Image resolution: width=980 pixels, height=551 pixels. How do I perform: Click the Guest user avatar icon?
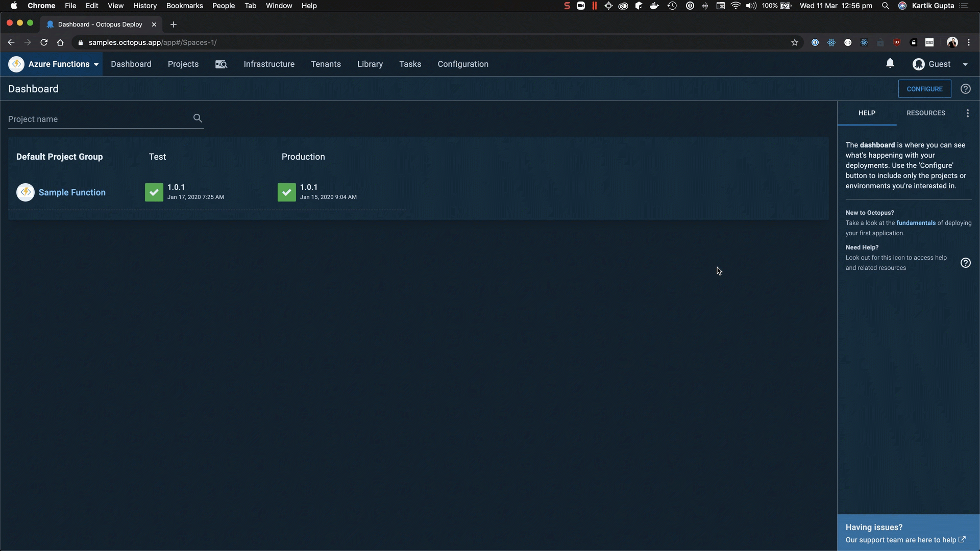pos(919,64)
